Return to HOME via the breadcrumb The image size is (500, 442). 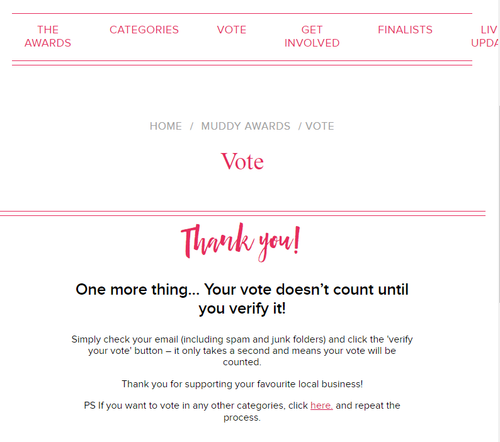pyautogui.click(x=166, y=126)
